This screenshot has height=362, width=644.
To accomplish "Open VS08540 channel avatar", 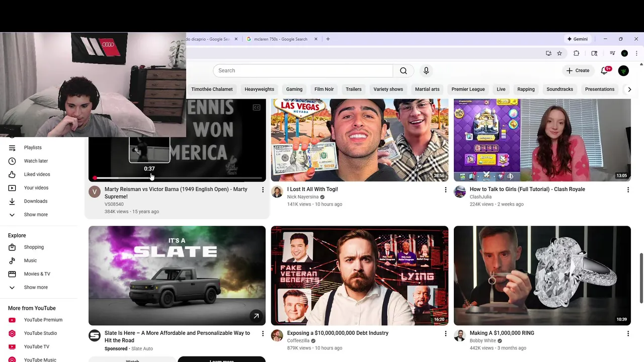I will click(x=95, y=192).
